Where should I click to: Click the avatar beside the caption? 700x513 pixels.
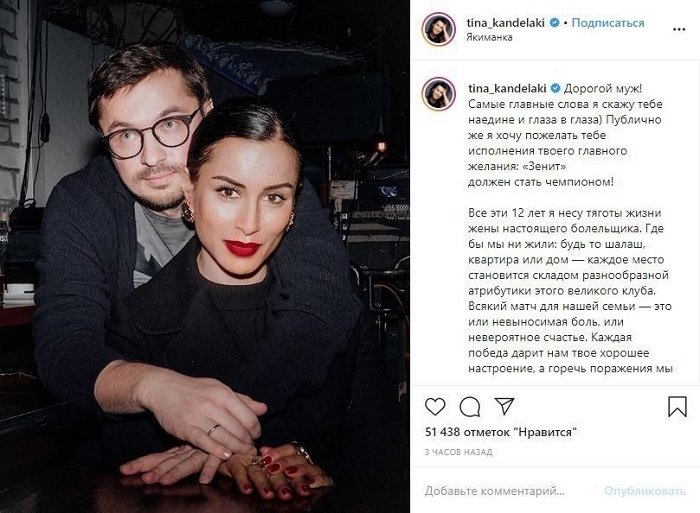(438, 94)
